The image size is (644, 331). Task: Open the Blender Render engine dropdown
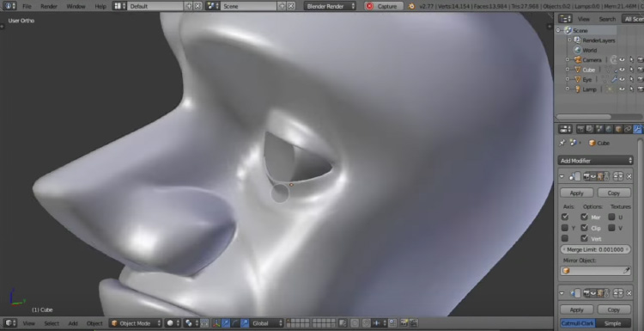[331, 6]
